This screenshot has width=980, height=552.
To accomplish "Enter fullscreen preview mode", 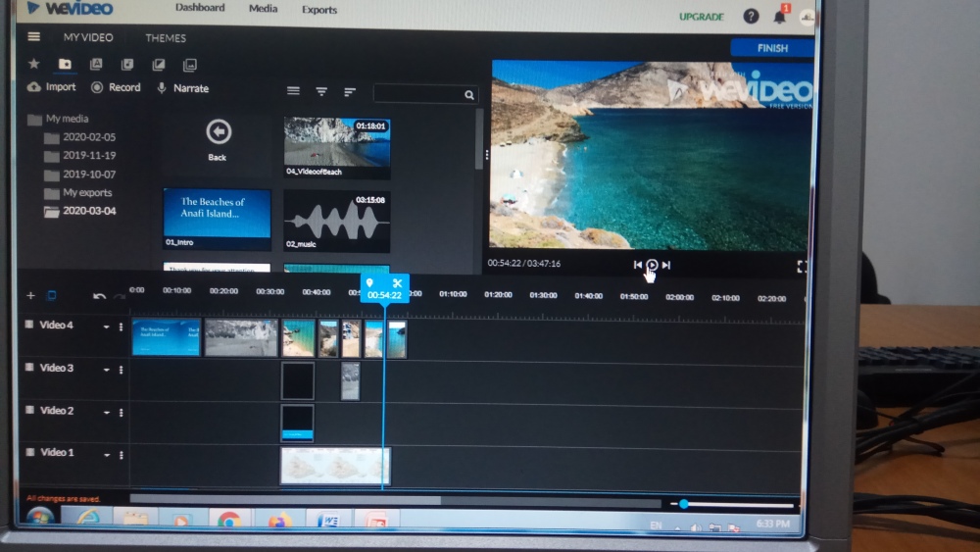I will coord(801,266).
